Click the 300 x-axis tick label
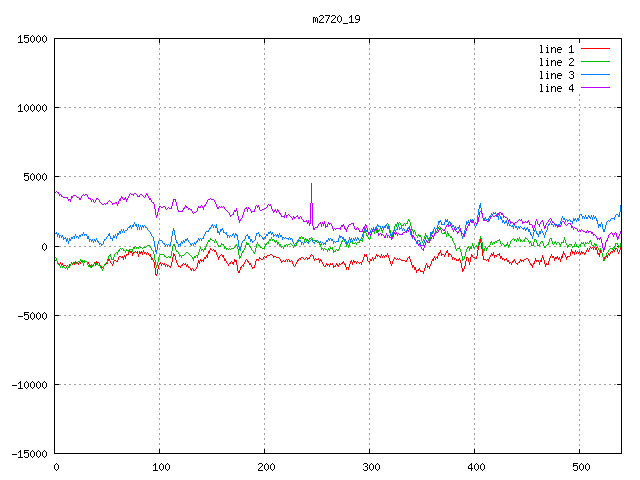This screenshot has height=480, width=640. [369, 466]
